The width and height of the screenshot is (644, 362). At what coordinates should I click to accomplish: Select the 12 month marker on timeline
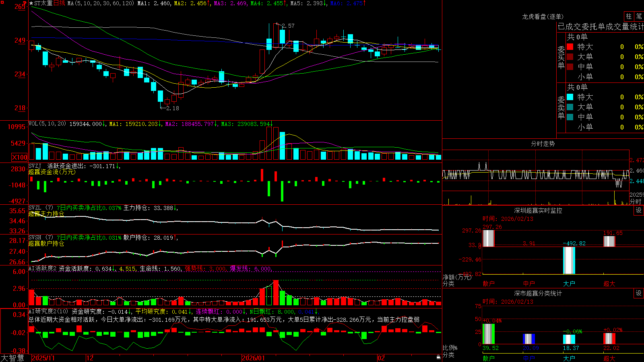[x=90, y=358]
